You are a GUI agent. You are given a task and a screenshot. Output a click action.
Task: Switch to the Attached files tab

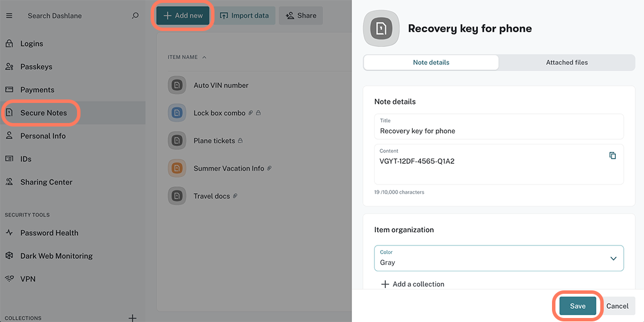tap(566, 62)
